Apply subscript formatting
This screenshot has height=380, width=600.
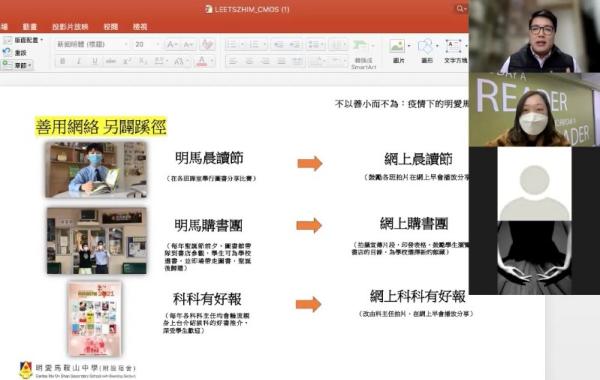[143, 61]
